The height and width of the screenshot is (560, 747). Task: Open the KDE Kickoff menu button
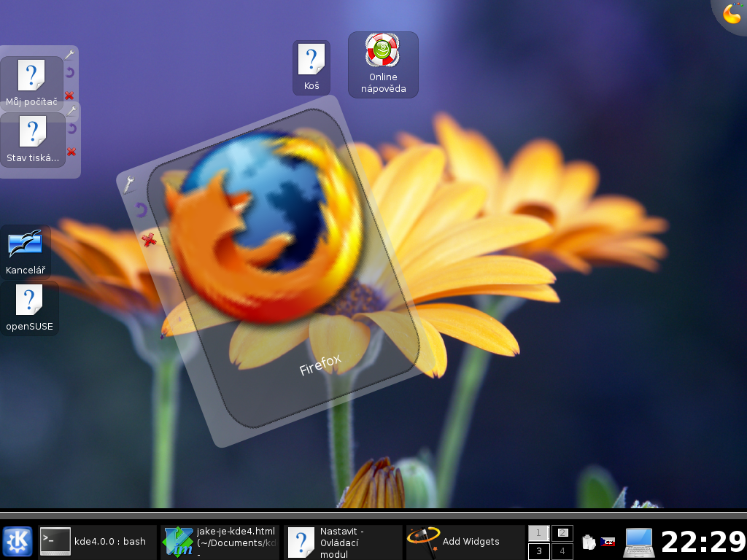(x=18, y=542)
